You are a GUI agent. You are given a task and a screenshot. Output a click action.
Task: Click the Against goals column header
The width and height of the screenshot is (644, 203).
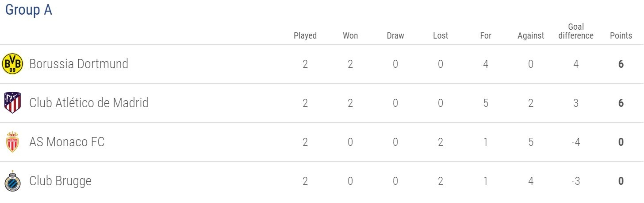(x=531, y=36)
